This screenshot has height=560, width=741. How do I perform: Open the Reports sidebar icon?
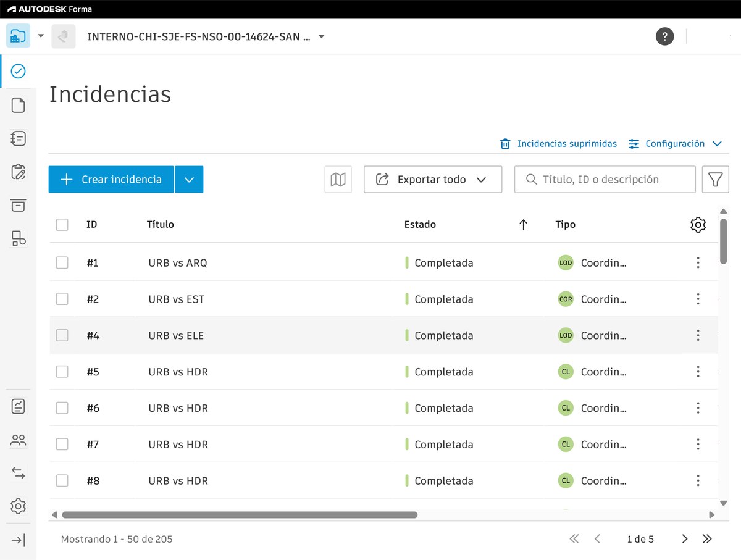(19, 406)
